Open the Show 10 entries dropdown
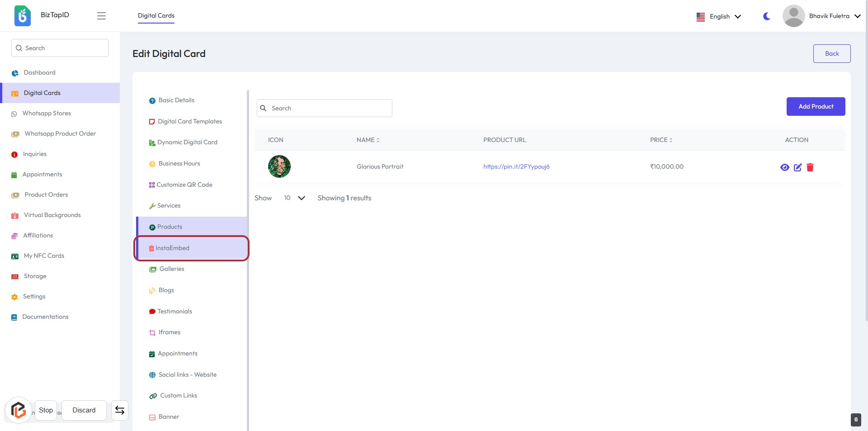This screenshot has width=868, height=431. (x=294, y=198)
